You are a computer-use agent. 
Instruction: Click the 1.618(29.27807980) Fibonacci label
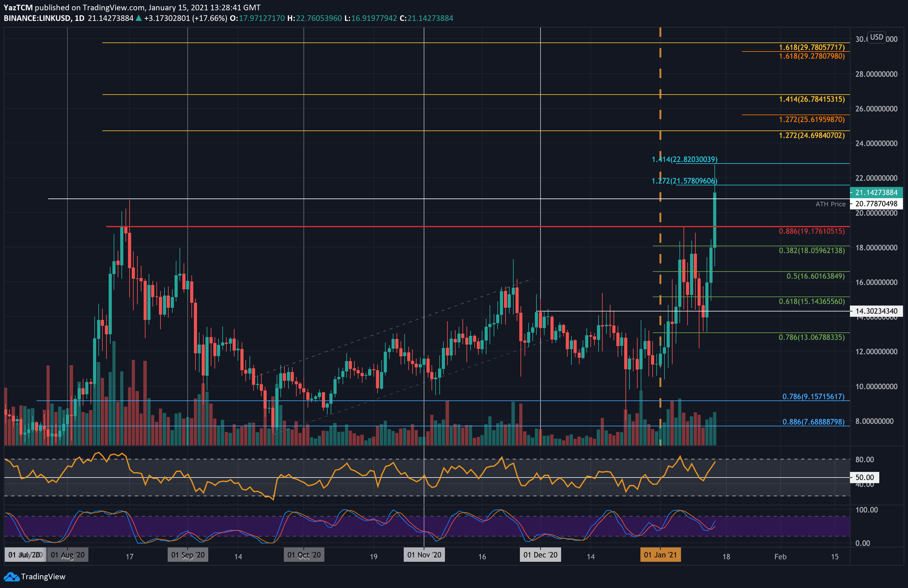(x=812, y=56)
